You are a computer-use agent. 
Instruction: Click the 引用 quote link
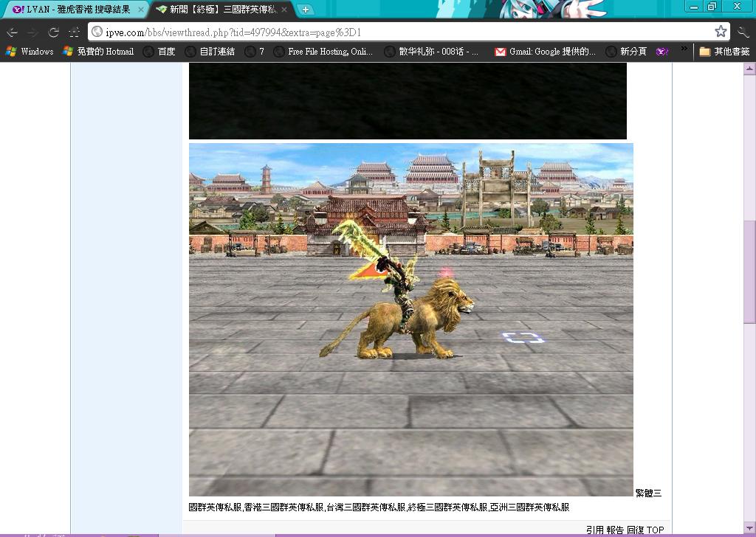pyautogui.click(x=595, y=530)
